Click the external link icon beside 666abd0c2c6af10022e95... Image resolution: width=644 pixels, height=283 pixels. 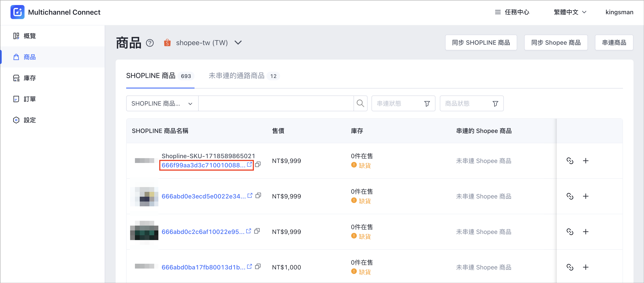(248, 231)
